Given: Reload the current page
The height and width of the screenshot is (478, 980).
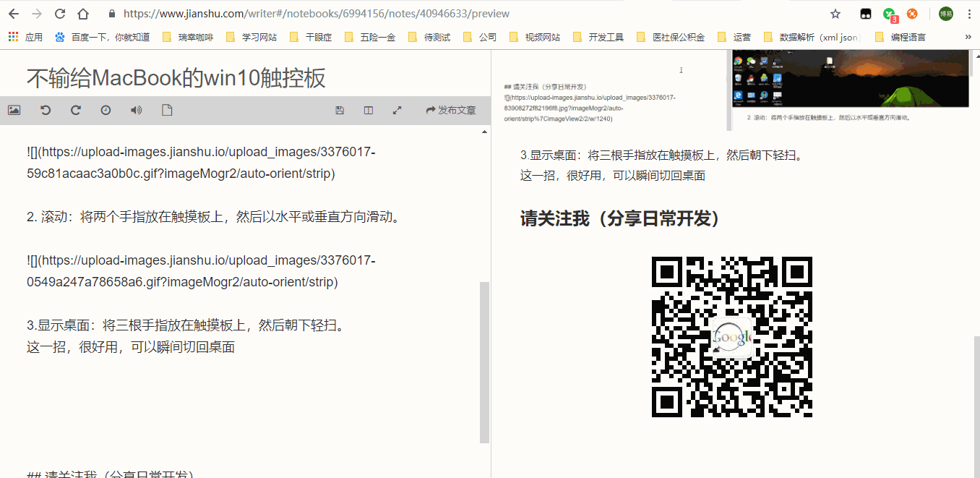Looking at the screenshot, I should click(x=60, y=14).
